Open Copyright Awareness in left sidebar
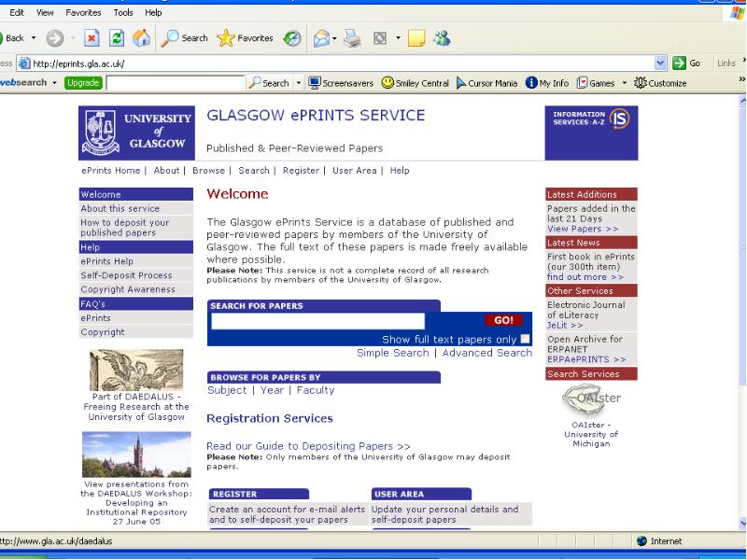 128,289
